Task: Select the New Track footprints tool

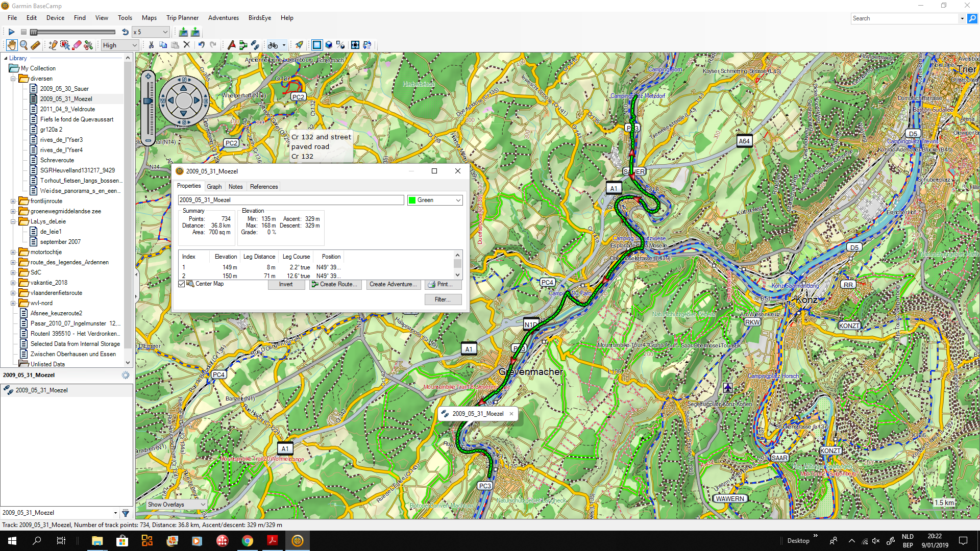Action: pos(255,45)
